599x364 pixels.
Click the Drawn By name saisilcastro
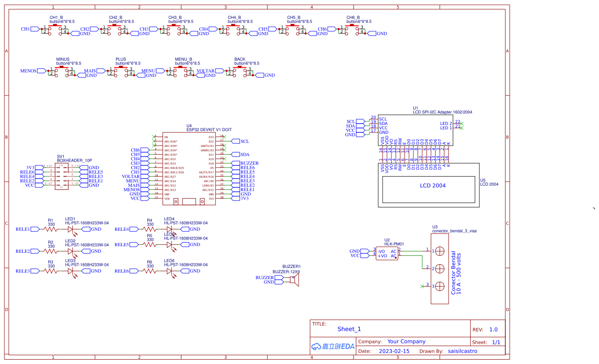(463, 351)
